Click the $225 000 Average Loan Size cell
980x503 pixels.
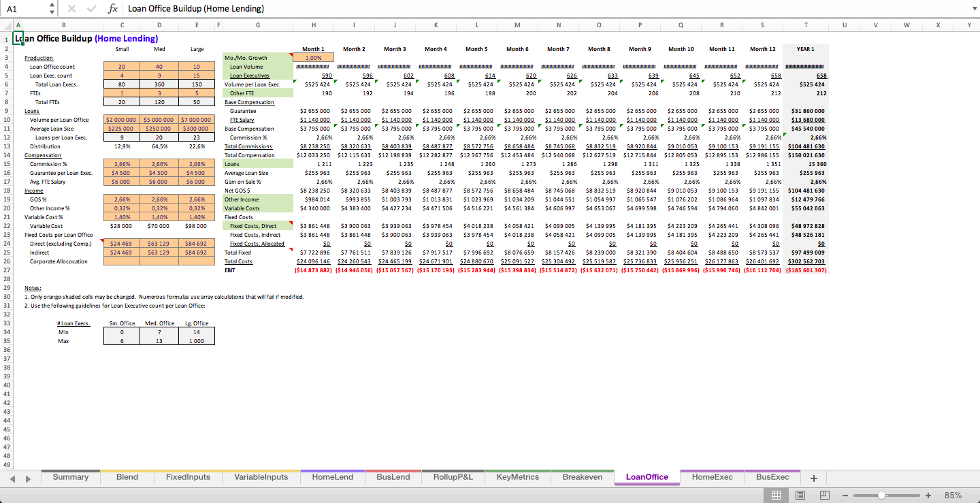pos(121,129)
